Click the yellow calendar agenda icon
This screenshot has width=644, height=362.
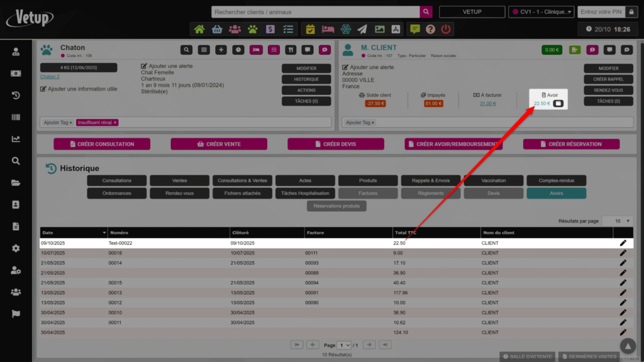tap(310, 29)
